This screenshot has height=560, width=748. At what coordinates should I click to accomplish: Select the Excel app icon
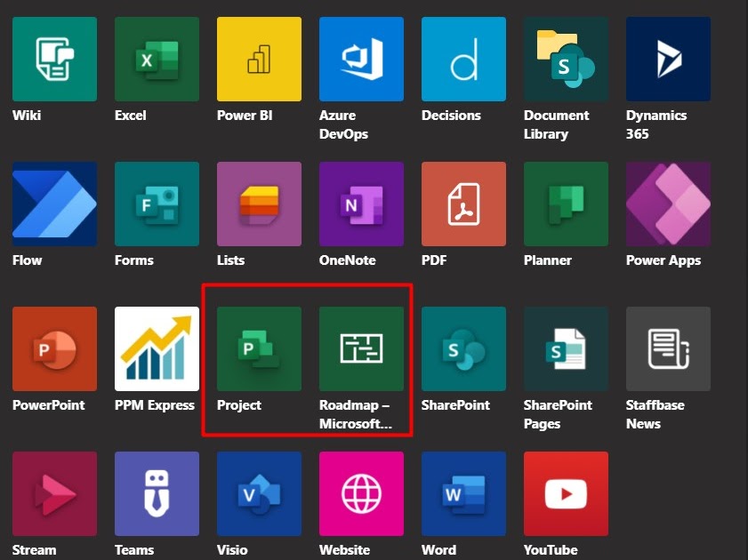tap(157, 59)
